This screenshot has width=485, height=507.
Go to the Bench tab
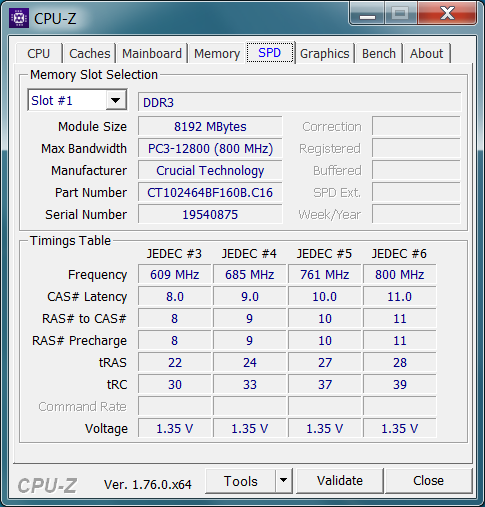379,53
